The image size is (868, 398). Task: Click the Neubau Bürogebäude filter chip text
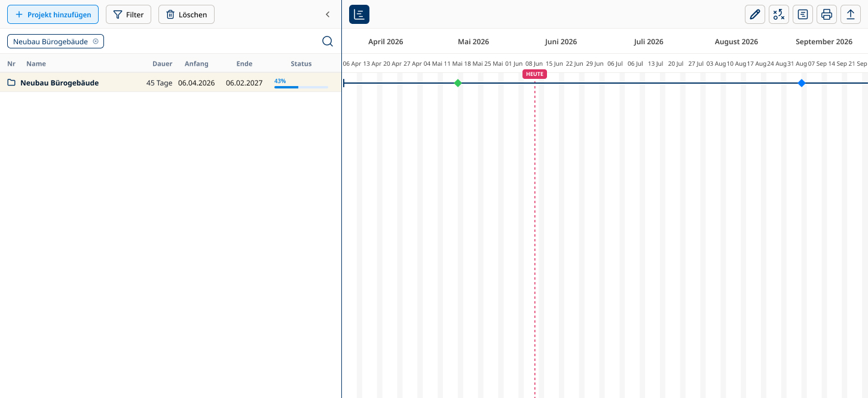click(x=50, y=41)
